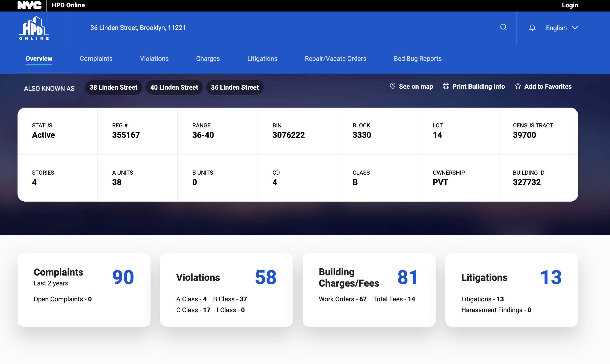This screenshot has height=364, width=610.
Task: Click the language chevron arrow
Action: click(x=575, y=28)
